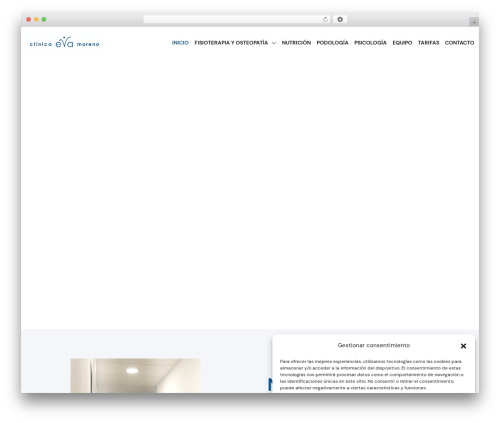Click the yellow minimize window dot
The image size is (500, 423).
36,19
